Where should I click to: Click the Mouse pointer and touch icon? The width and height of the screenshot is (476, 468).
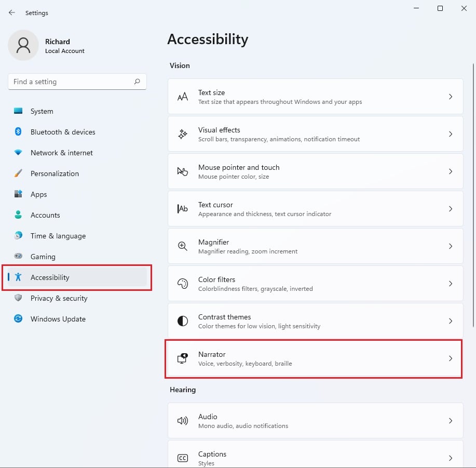coord(183,171)
